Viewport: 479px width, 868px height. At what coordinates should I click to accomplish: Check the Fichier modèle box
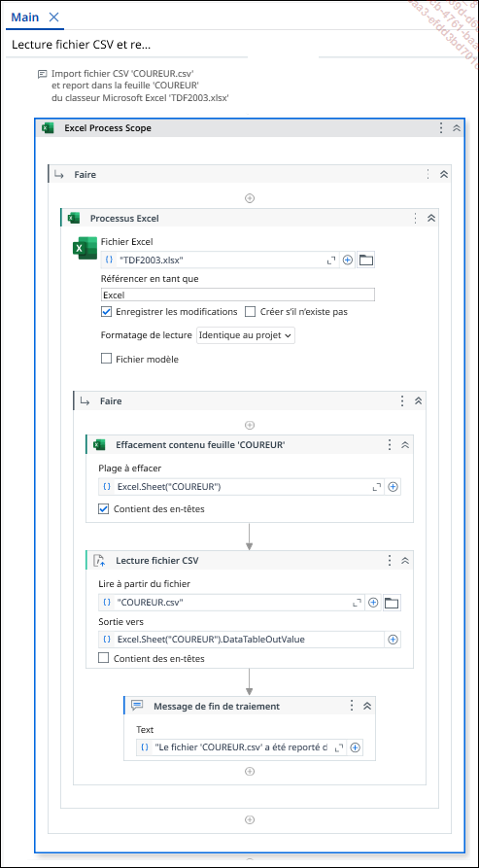(x=107, y=359)
